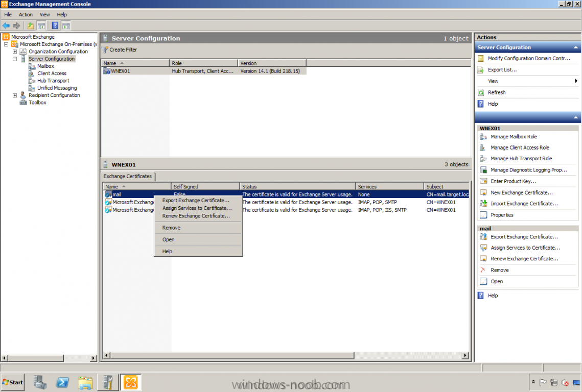Image resolution: width=582 pixels, height=392 pixels.
Task: Select the Client Access tree node
Action: tap(52, 73)
